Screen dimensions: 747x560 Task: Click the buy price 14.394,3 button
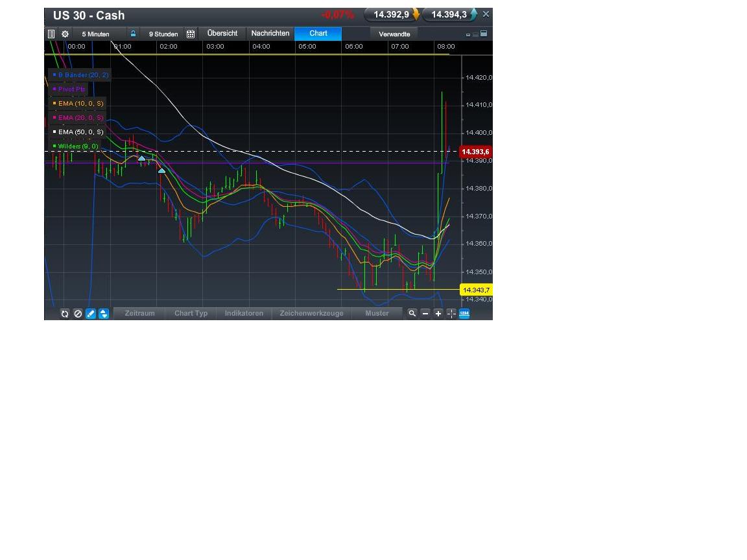coord(450,14)
